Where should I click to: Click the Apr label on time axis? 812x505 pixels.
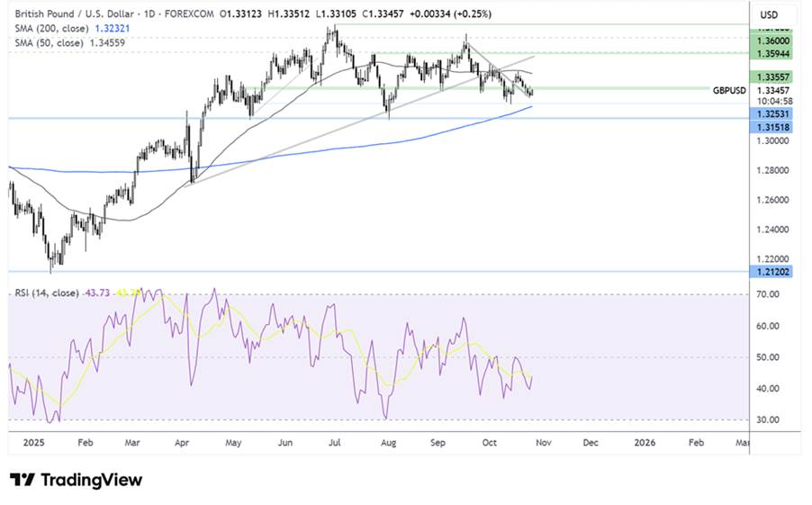pyautogui.click(x=182, y=442)
